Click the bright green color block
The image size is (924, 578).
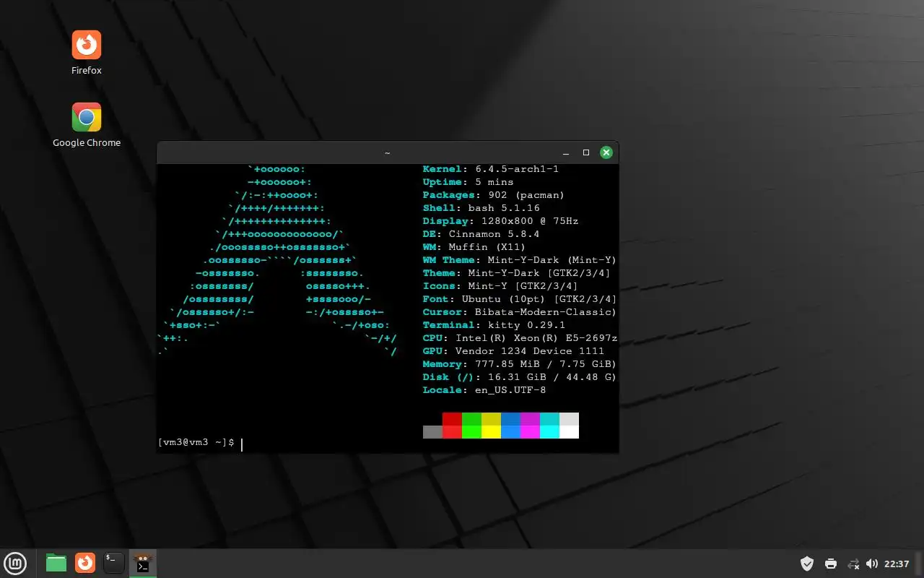pyautogui.click(x=471, y=431)
